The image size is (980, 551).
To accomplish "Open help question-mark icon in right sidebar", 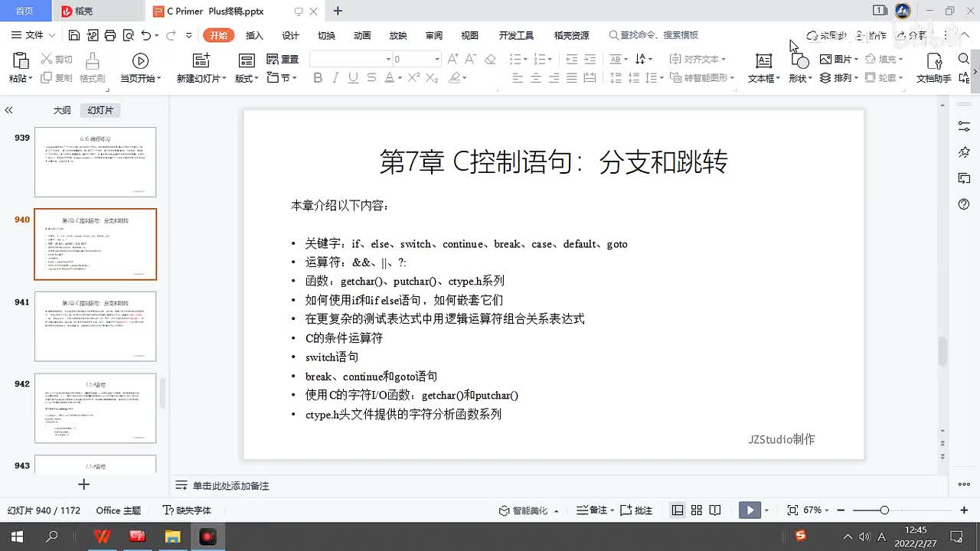I will [964, 204].
